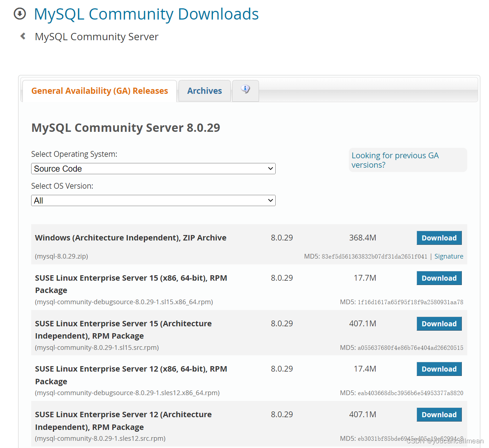
Task: Click MD5 hash eab403668dbc3956b6e54953377a8820
Action: point(410,393)
